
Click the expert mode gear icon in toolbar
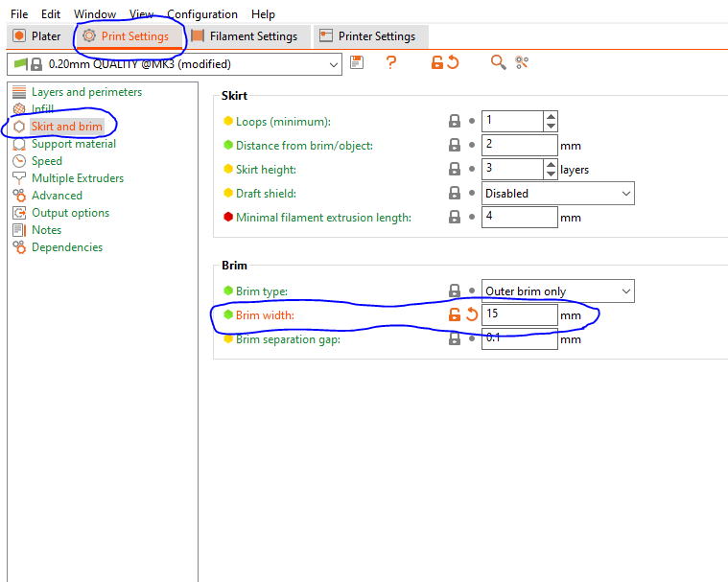tap(522, 63)
